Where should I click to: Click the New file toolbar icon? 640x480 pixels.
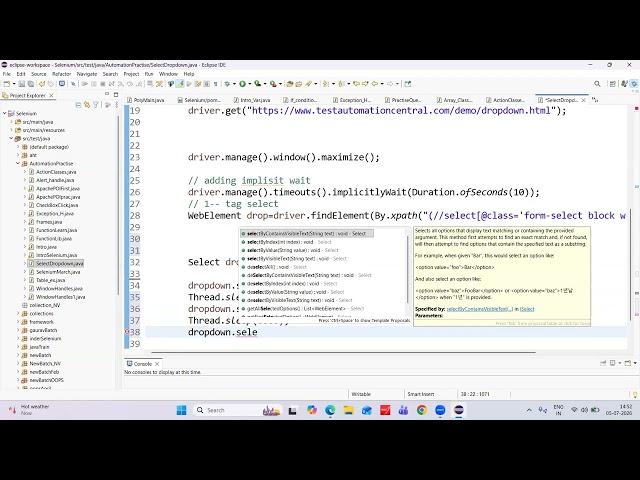[x=7, y=84]
